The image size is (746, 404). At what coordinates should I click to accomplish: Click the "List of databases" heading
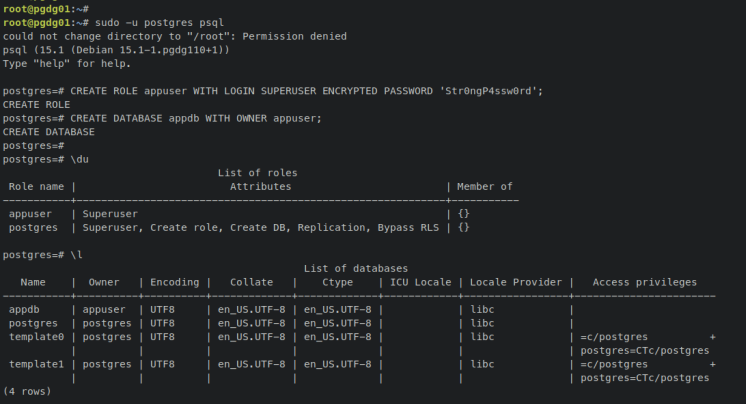click(355, 269)
